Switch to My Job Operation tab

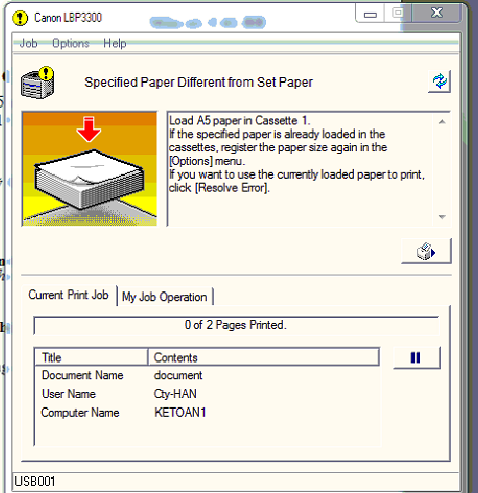coord(165,296)
